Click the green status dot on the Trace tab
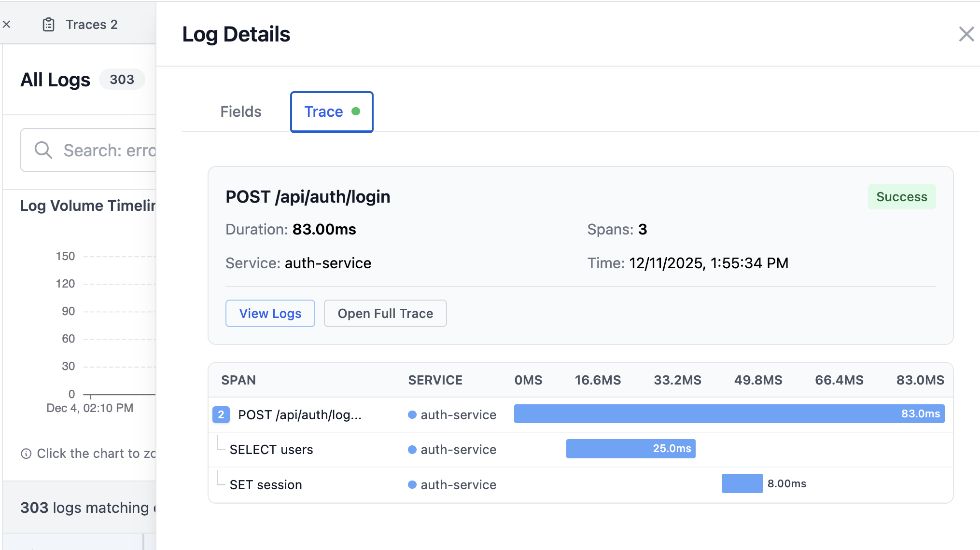The height and width of the screenshot is (550, 980). pos(357,110)
